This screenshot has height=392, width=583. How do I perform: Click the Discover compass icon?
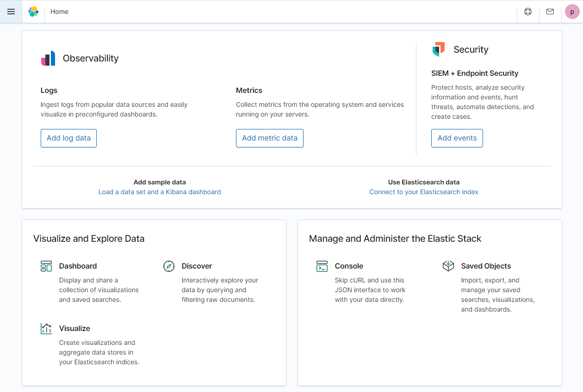point(168,266)
